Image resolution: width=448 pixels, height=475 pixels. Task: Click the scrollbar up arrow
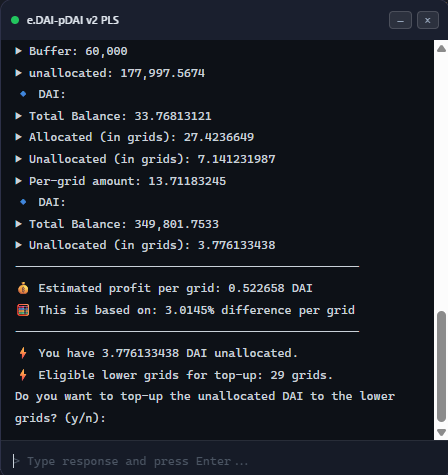click(x=441, y=49)
